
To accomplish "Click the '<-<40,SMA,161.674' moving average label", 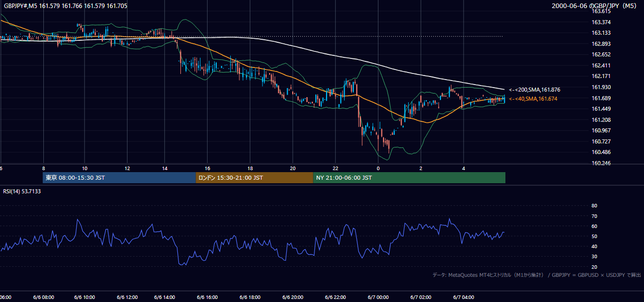I will 533,99.
